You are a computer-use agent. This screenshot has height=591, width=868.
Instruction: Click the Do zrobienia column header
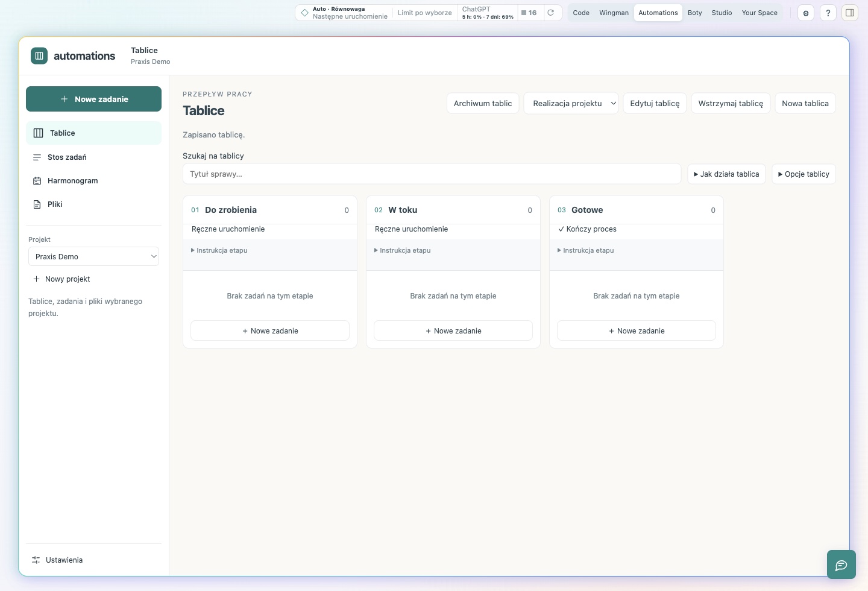click(270, 210)
